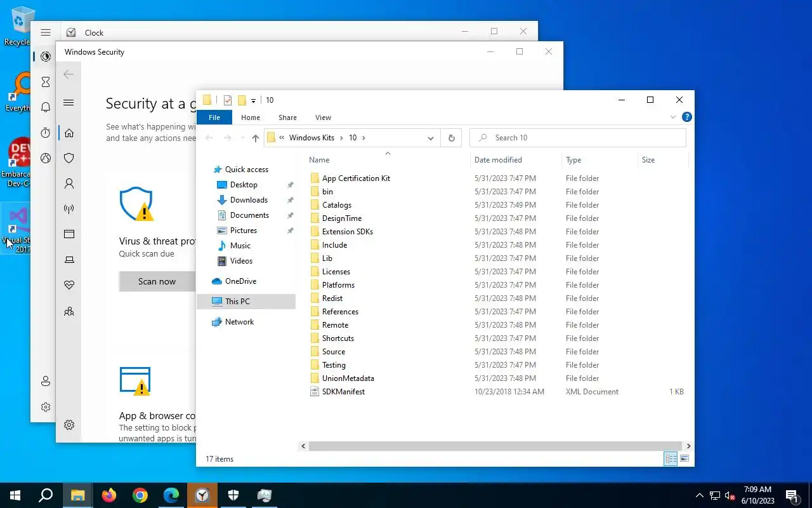Open Device performance & health heart icon
Image resolution: width=812 pixels, height=508 pixels.
[69, 285]
